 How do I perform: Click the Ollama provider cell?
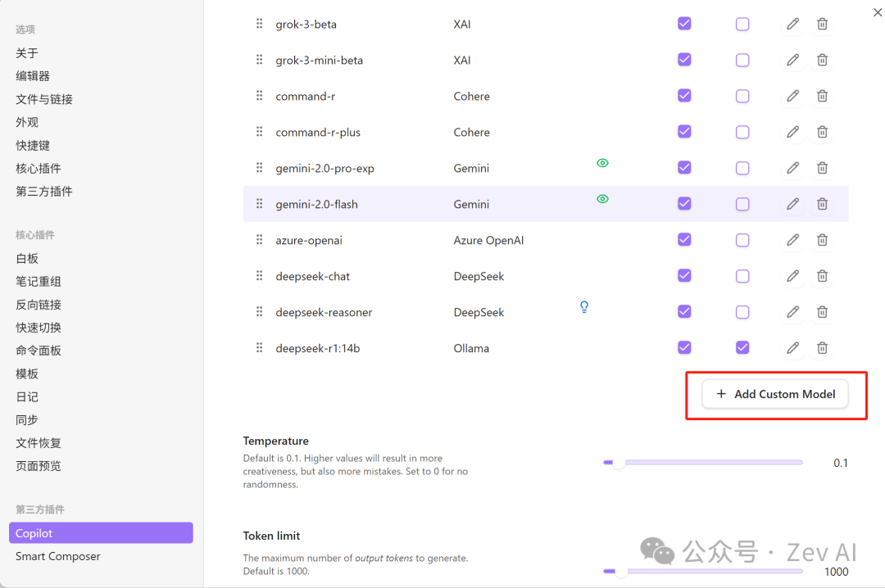click(471, 348)
